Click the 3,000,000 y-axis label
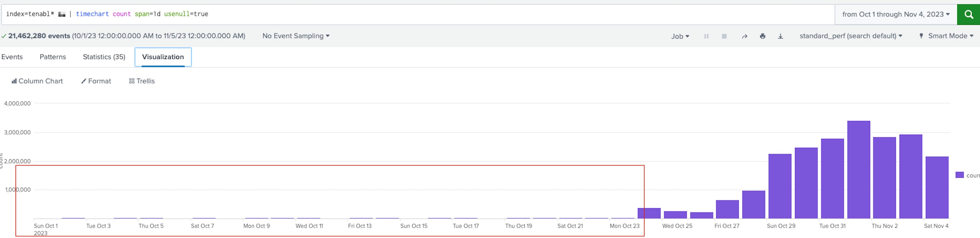The width and height of the screenshot is (980, 238). [x=17, y=132]
